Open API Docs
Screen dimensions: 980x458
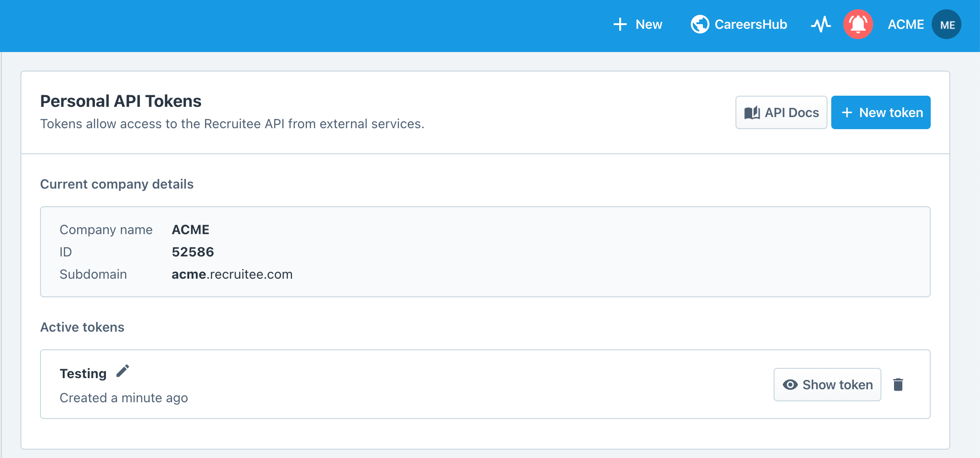click(x=781, y=112)
